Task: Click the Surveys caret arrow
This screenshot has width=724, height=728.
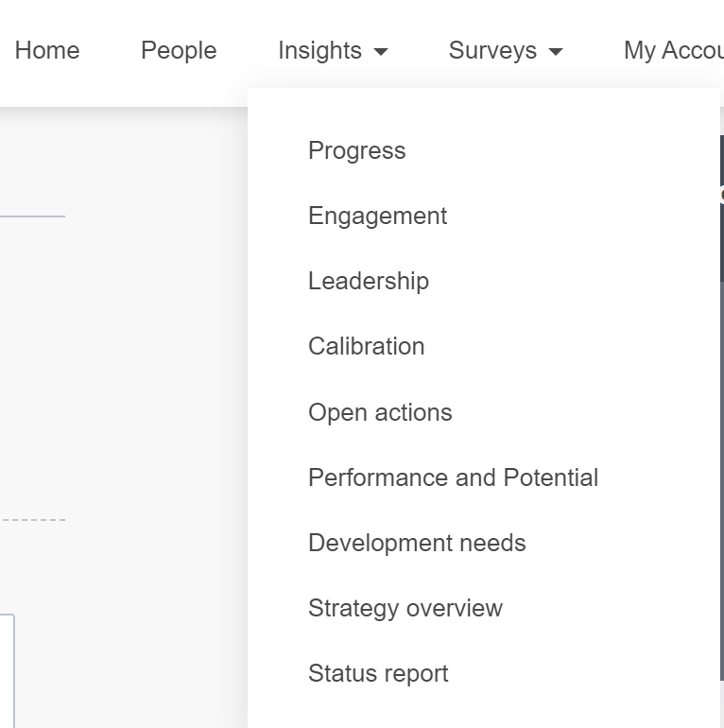Action: pos(556,52)
